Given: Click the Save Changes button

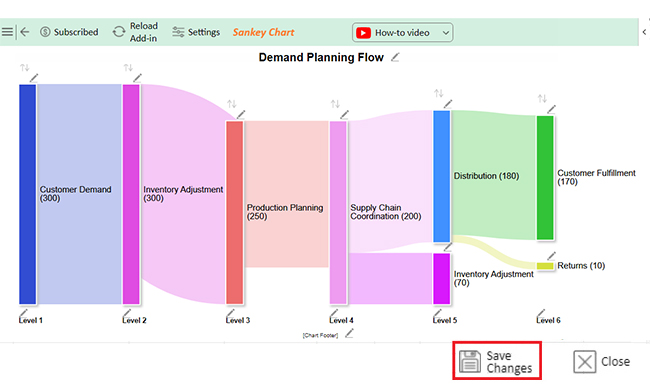Looking at the screenshot, I should click(x=497, y=361).
